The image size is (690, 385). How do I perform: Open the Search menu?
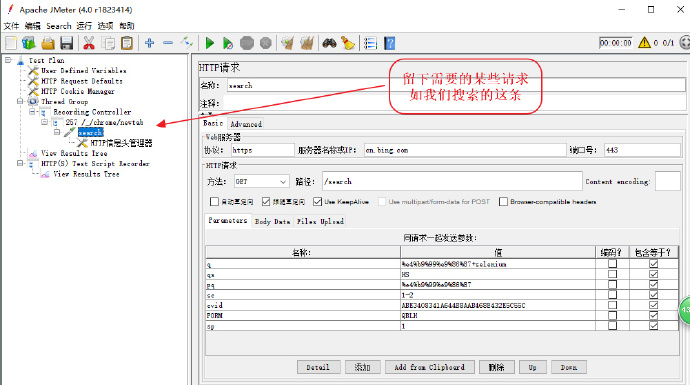[59, 26]
